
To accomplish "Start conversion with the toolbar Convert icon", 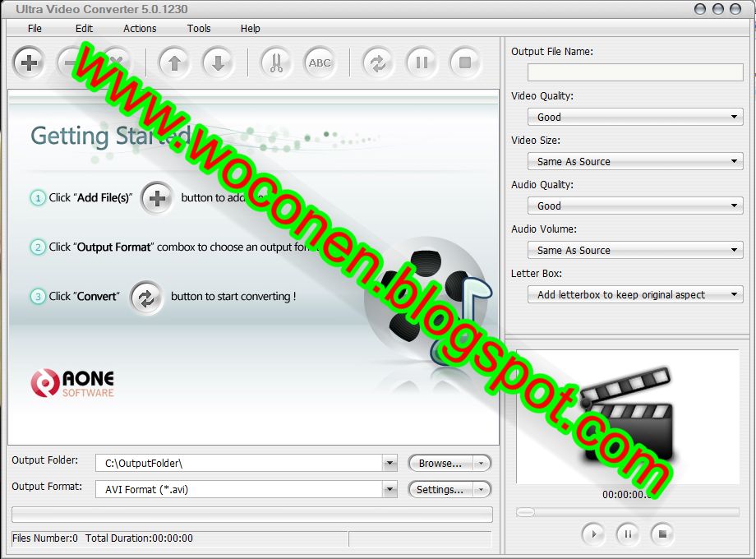I will tap(378, 62).
